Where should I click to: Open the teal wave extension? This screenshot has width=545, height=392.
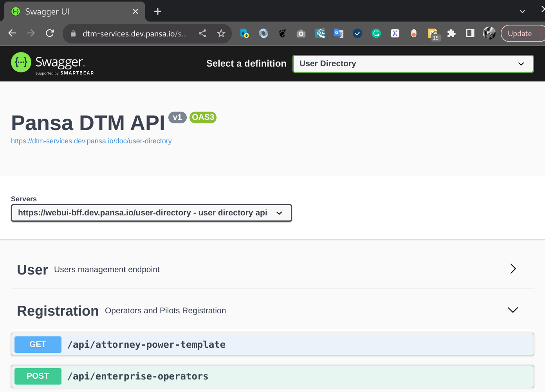click(x=320, y=33)
